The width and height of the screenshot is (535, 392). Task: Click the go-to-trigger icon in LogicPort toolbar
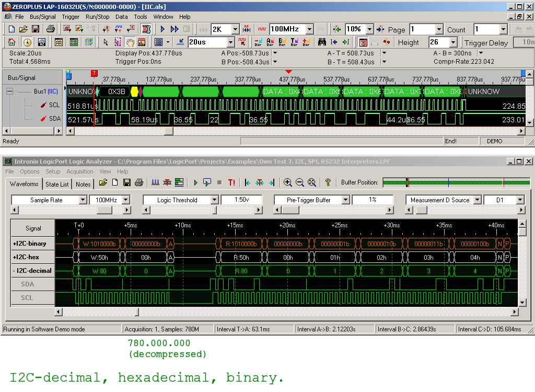click(260, 183)
